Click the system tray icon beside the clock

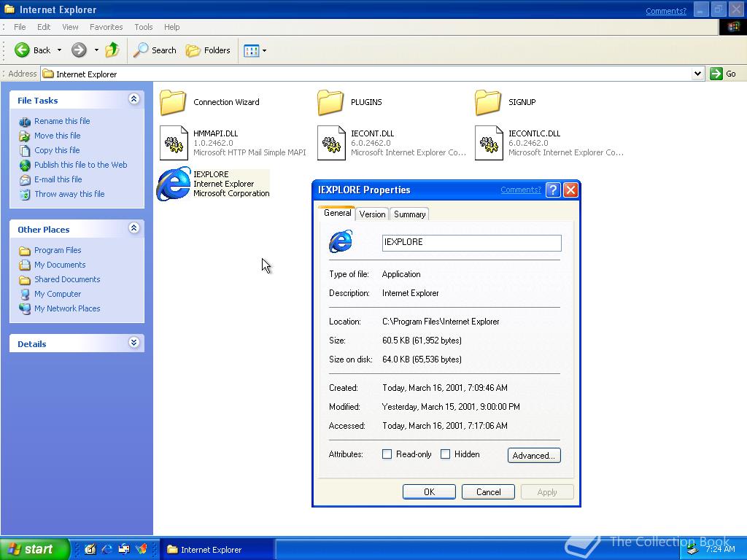693,550
